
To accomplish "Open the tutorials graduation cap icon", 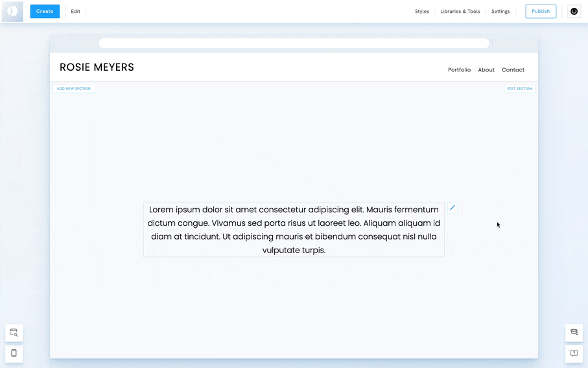I will click(574, 333).
